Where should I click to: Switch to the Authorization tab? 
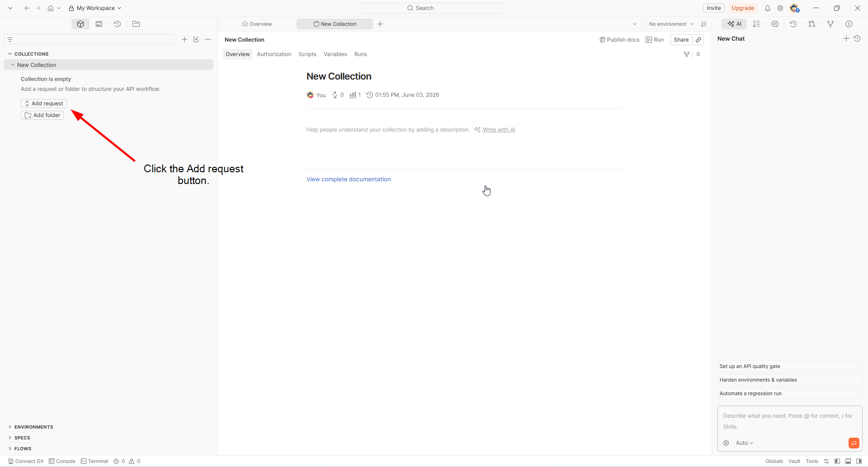pyautogui.click(x=274, y=54)
